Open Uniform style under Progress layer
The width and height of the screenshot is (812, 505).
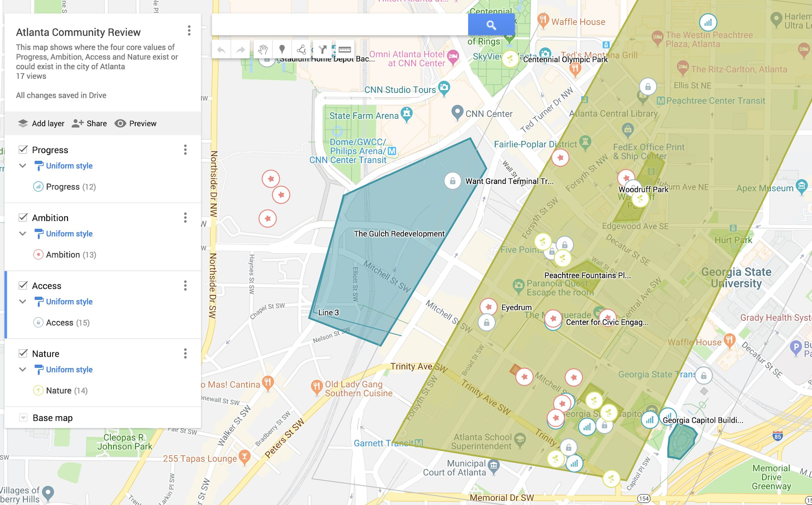69,166
